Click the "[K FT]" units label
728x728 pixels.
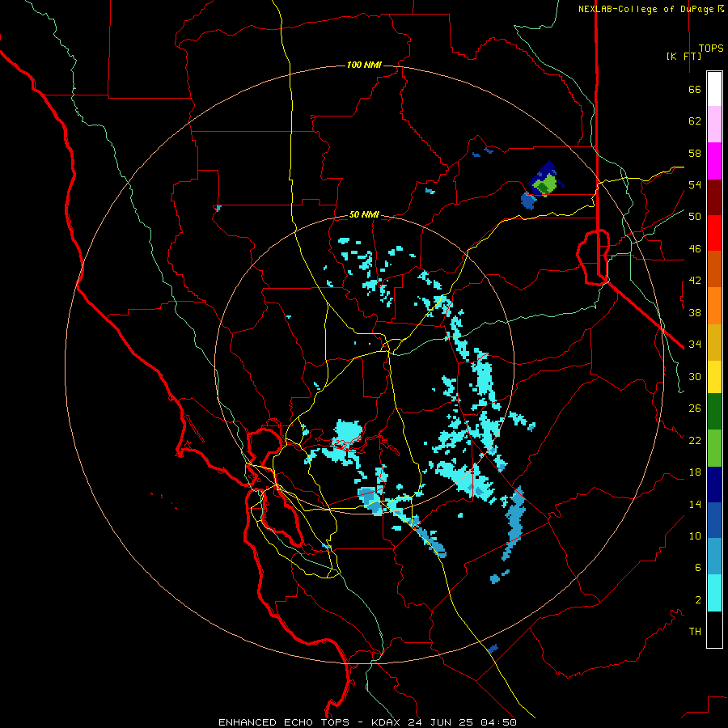(684, 56)
